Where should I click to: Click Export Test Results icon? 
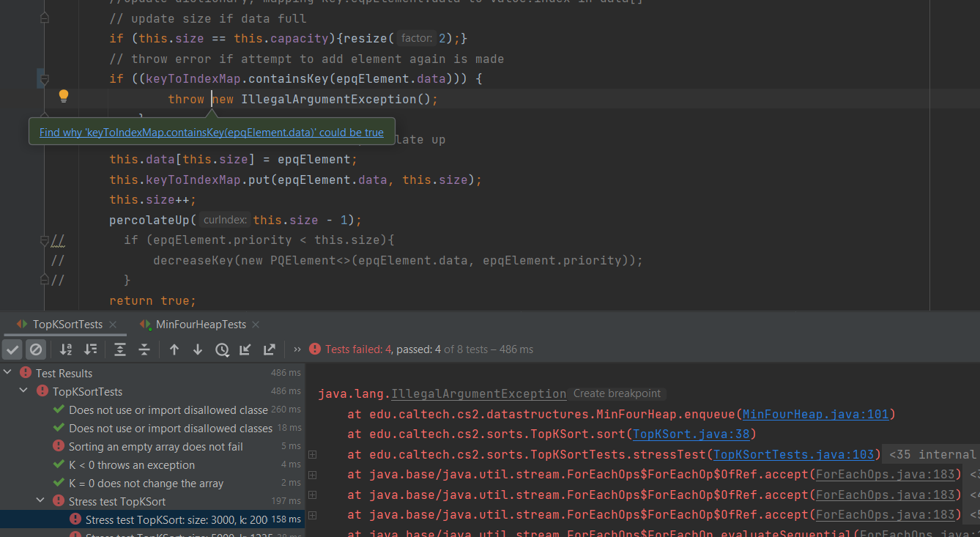[270, 349]
